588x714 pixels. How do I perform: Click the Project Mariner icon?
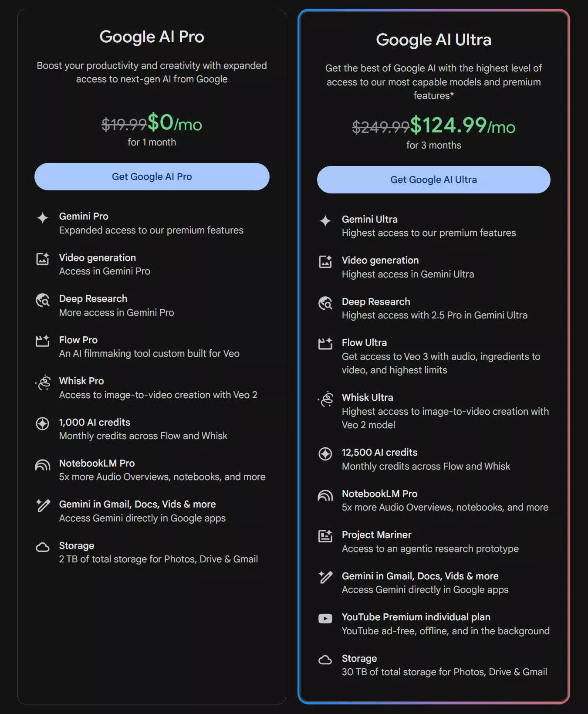325,536
